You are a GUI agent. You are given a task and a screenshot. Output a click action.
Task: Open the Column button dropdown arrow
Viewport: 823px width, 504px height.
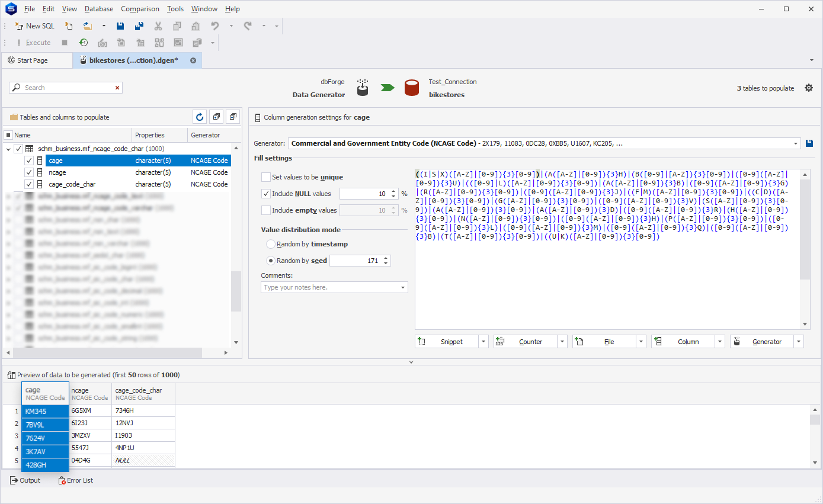coord(720,342)
